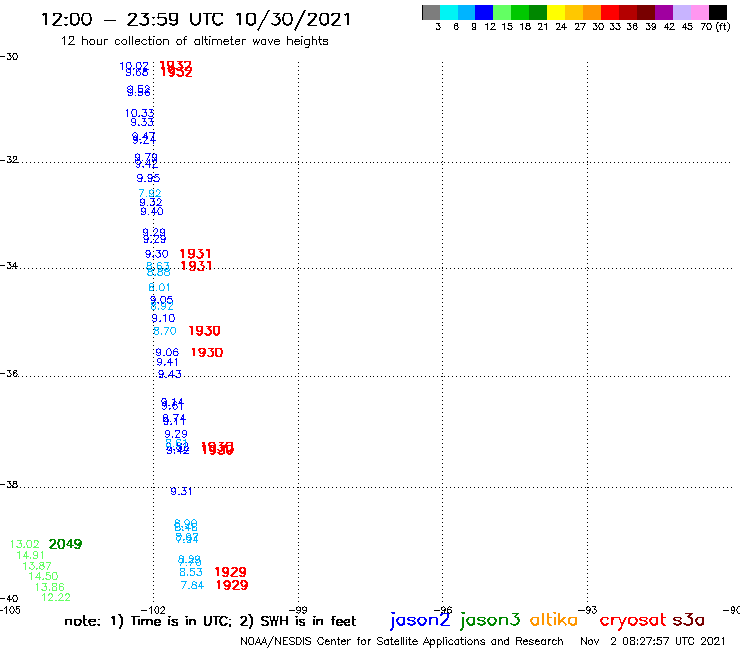
Task: Click the 'jason2' satellite label
Action: (x=420, y=620)
